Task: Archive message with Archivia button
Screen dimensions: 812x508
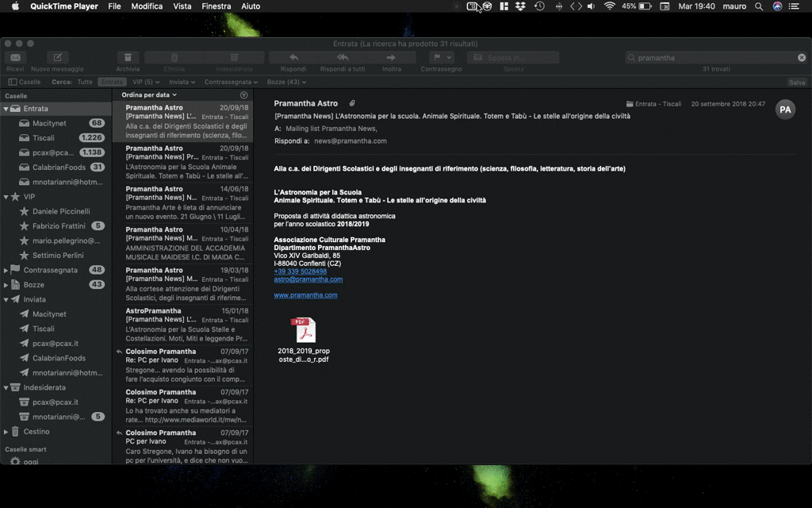Action: point(128,57)
